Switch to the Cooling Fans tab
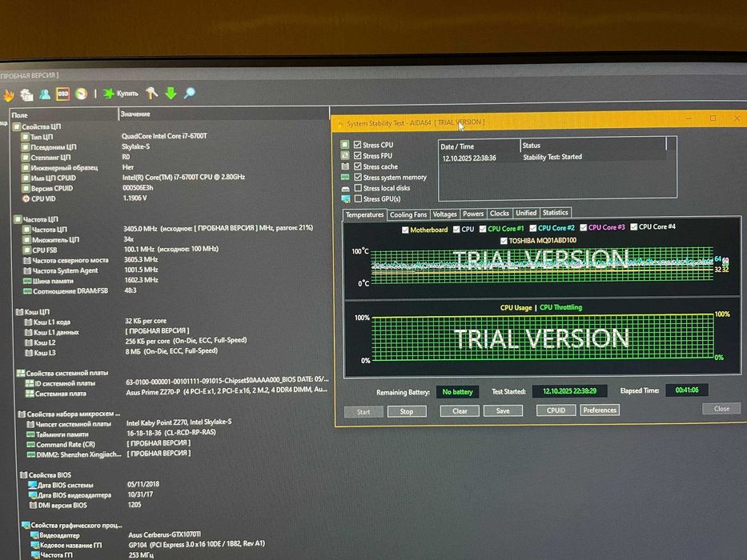The image size is (747, 560). tap(408, 214)
